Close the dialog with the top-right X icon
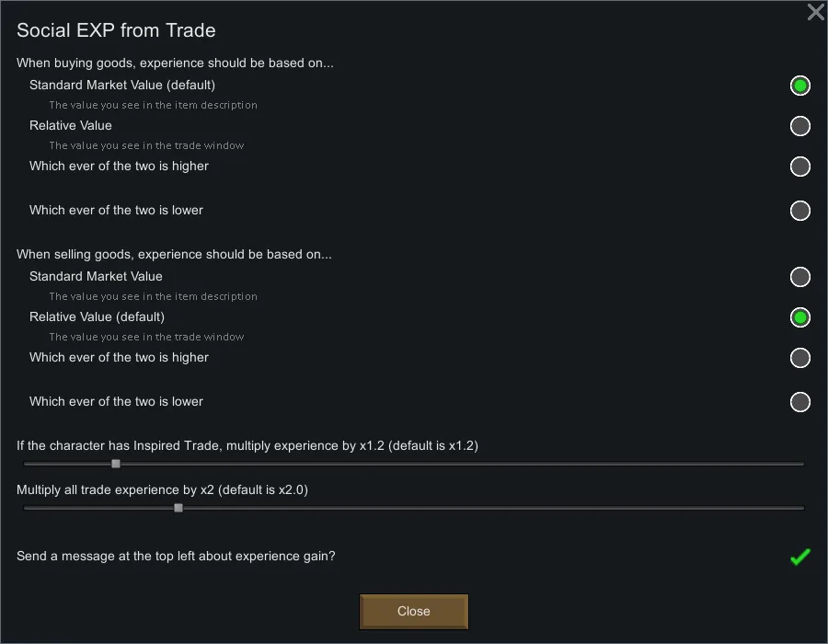828x644 pixels. tap(815, 12)
